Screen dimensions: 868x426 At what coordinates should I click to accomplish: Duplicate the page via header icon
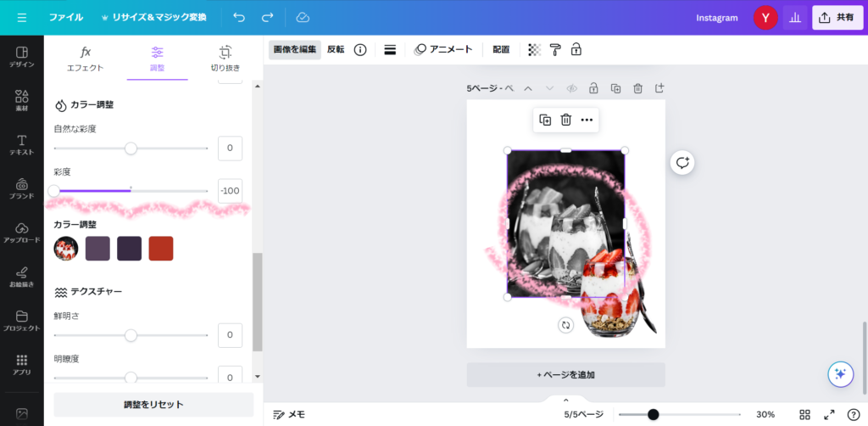click(615, 88)
